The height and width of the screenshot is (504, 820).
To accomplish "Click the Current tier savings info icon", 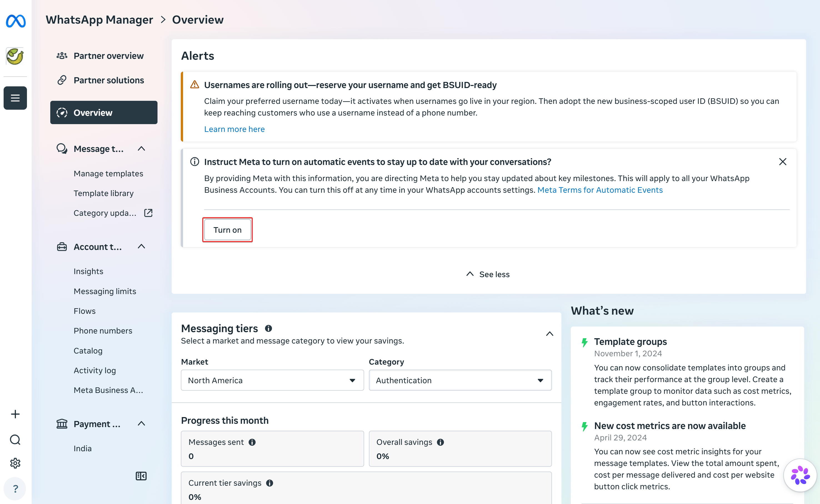I will 270,483.
